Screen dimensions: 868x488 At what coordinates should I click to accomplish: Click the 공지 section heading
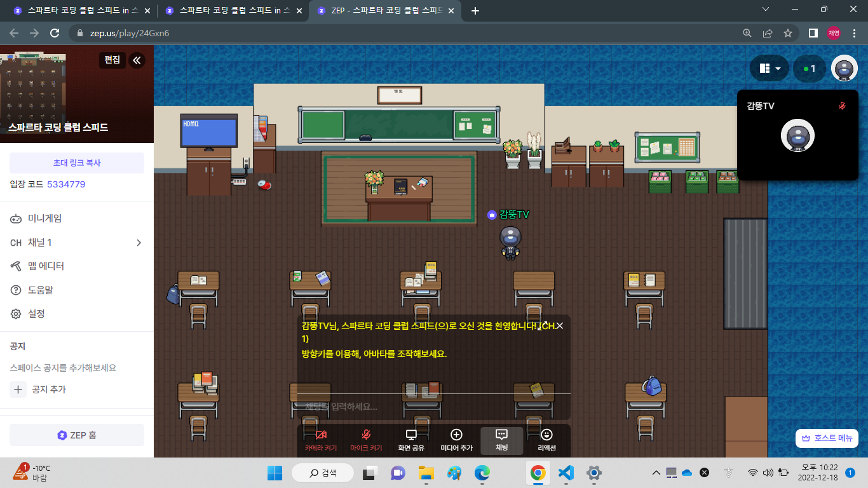(18, 346)
